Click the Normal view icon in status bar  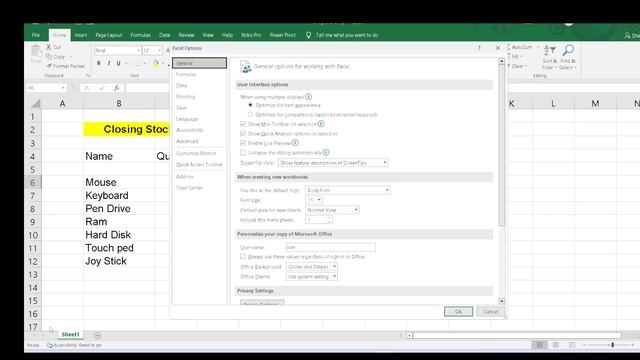(539, 345)
